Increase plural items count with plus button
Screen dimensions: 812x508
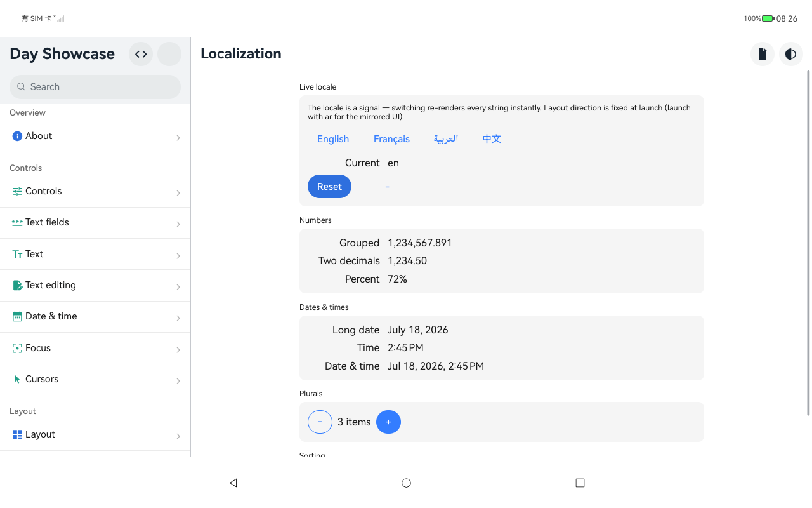coord(388,422)
